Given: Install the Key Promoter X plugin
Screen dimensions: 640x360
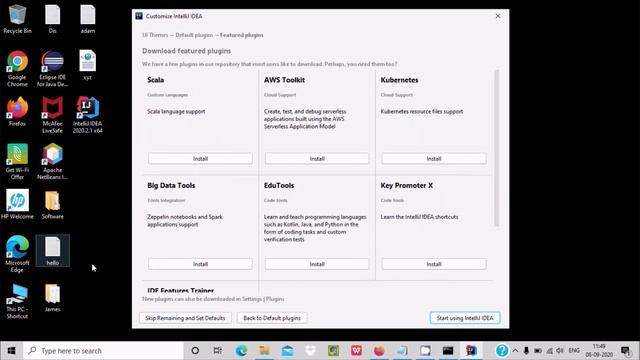Looking at the screenshot, I should point(434,264).
